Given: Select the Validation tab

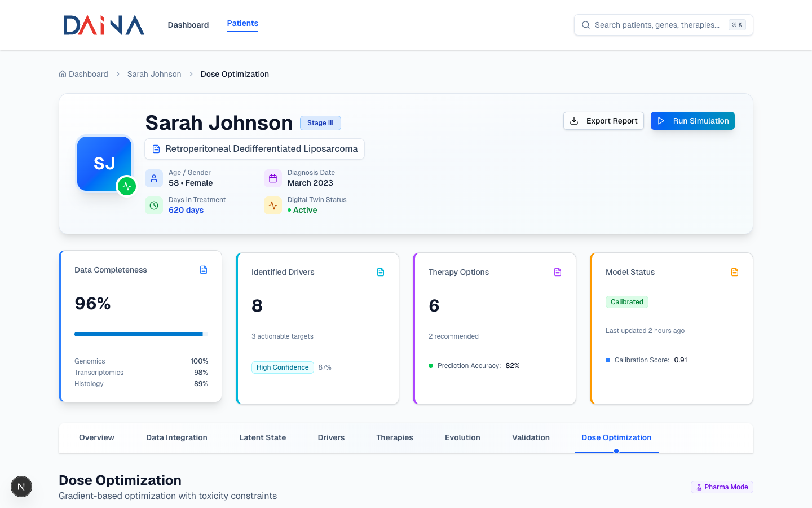Looking at the screenshot, I should (x=531, y=437).
